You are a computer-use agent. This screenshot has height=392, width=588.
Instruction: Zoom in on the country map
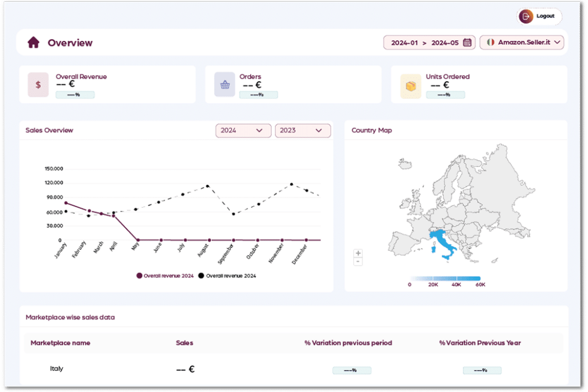358,253
